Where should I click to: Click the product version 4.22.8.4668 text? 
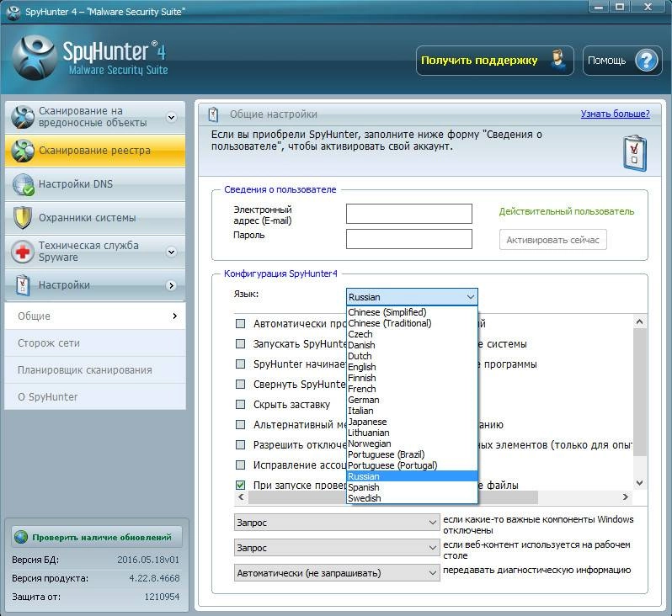pyautogui.click(x=154, y=578)
